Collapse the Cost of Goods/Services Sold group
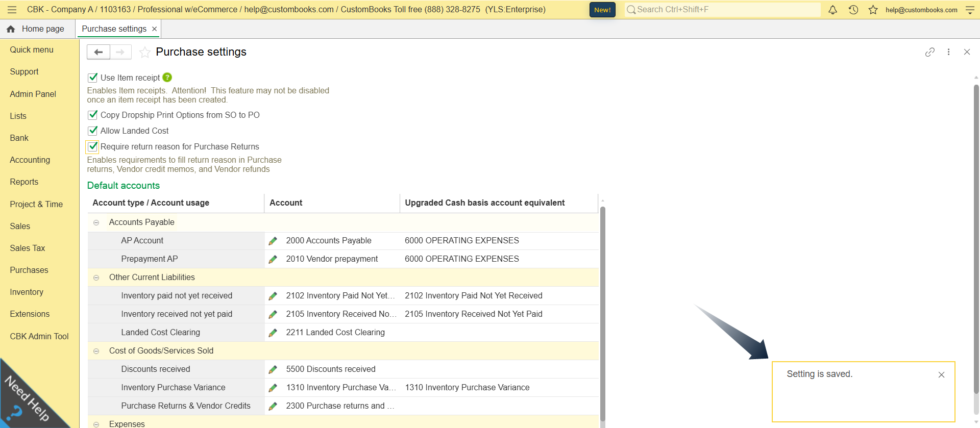Image resolution: width=980 pixels, height=428 pixels. click(x=96, y=351)
